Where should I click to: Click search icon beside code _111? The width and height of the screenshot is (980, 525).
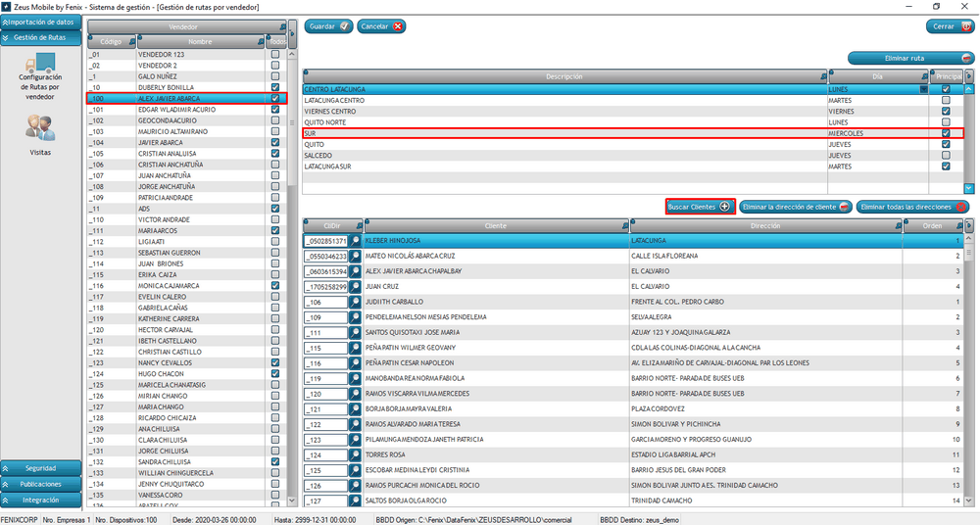pyautogui.click(x=355, y=332)
